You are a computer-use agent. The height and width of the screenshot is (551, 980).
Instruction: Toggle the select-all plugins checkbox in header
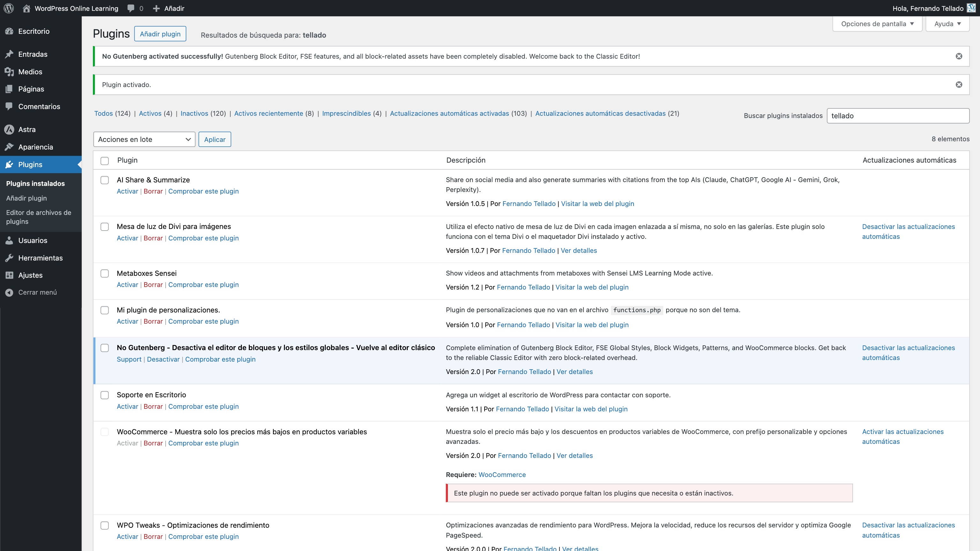tap(105, 160)
